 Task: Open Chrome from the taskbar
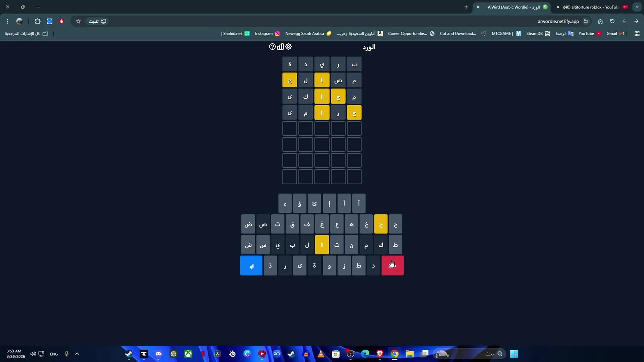(395, 354)
